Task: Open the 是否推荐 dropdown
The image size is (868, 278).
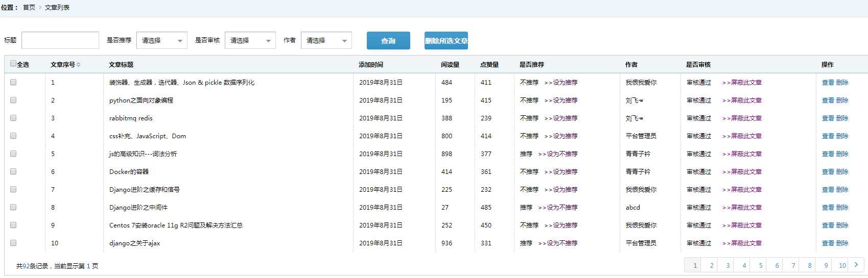Action: [x=162, y=40]
